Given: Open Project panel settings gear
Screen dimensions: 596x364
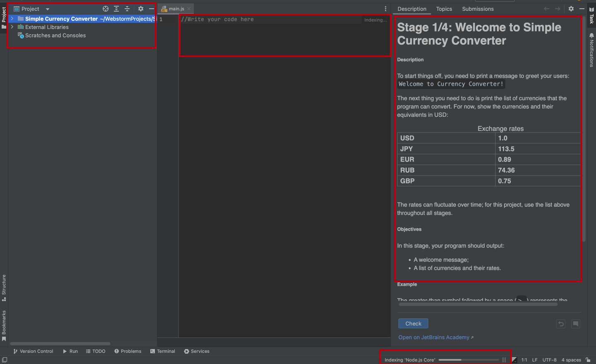Looking at the screenshot, I should [141, 9].
